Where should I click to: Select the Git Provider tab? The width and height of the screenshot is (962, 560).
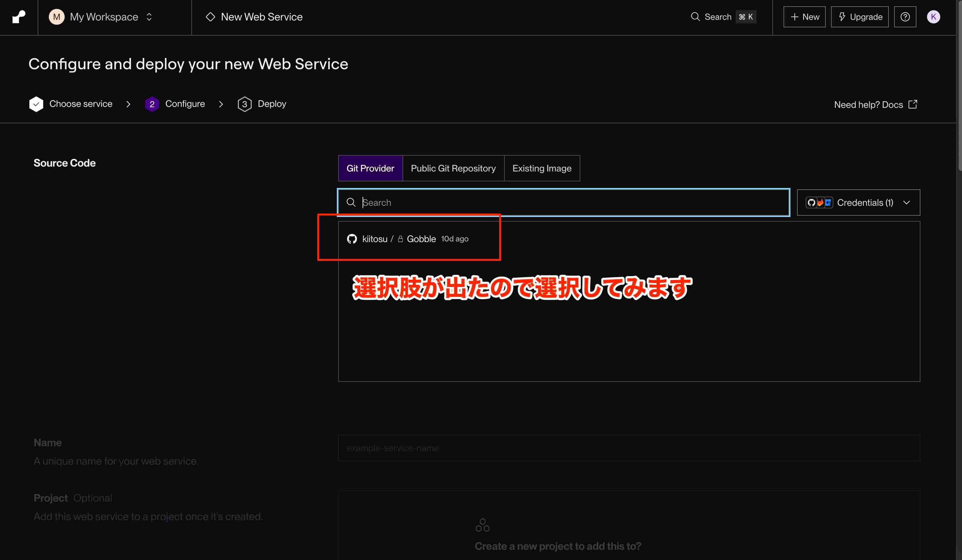[370, 168]
